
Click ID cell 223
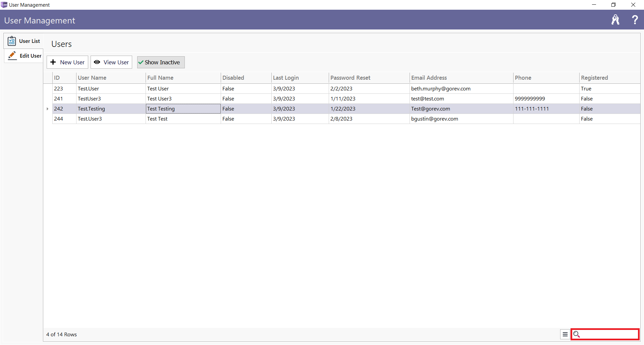click(x=64, y=89)
